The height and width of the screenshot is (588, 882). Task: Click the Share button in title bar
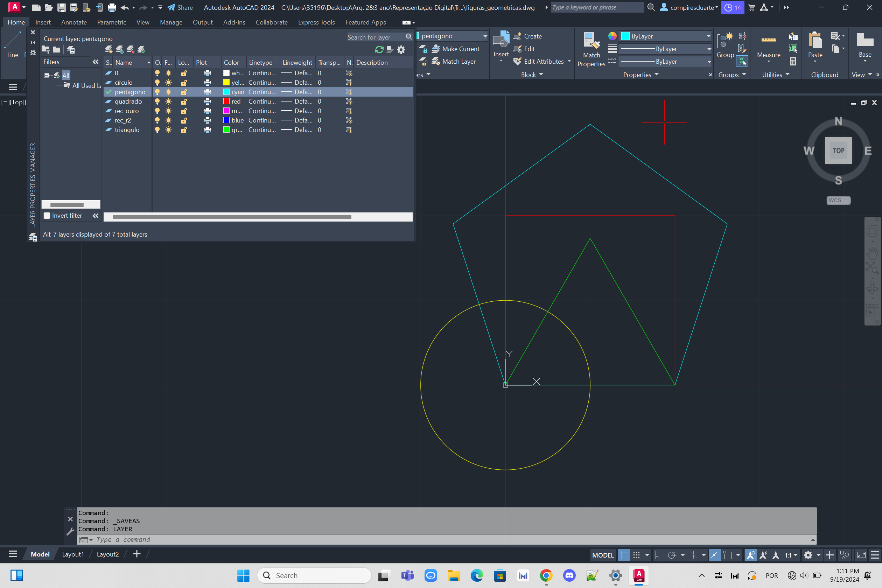180,7
